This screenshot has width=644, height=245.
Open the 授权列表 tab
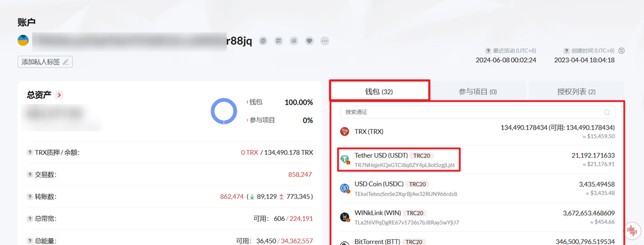click(x=576, y=92)
